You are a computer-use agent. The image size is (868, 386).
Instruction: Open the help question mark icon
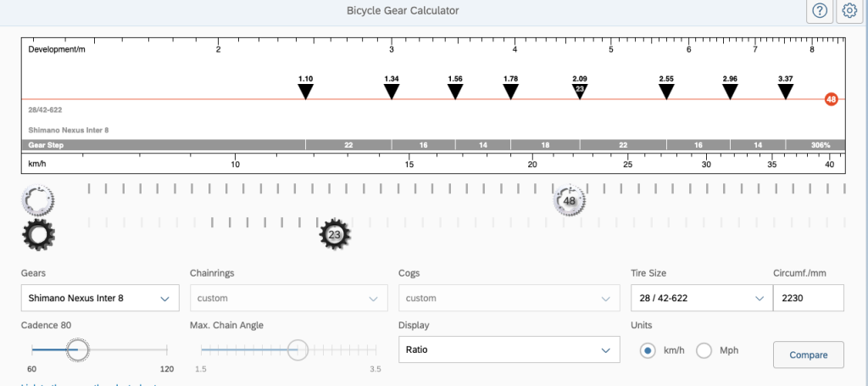click(820, 11)
